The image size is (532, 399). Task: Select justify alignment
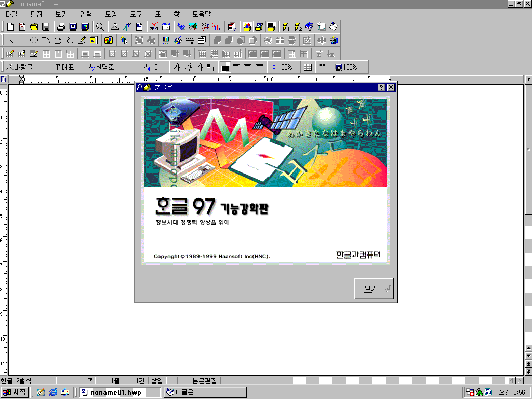point(225,67)
